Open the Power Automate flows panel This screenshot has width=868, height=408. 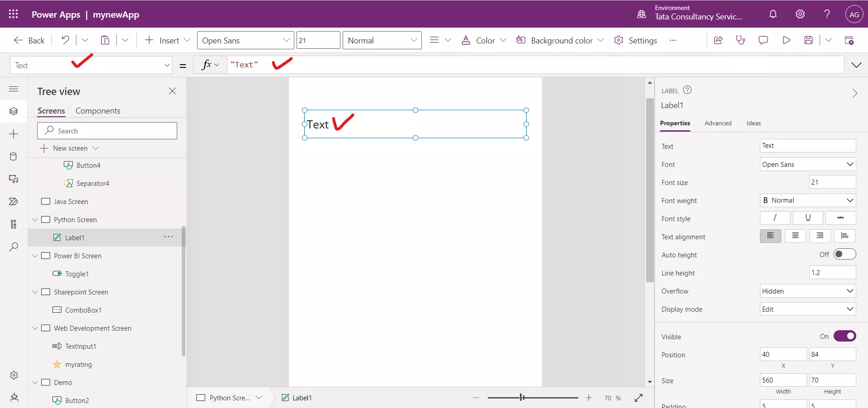[14, 201]
